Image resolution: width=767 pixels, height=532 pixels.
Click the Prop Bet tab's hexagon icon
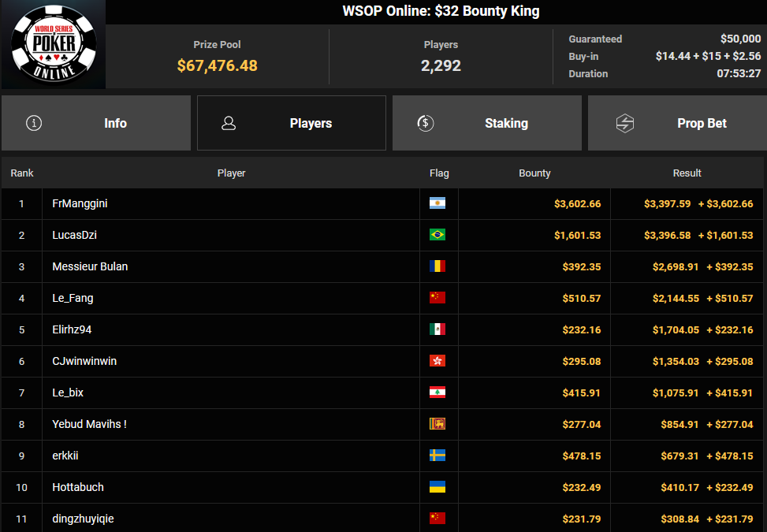click(624, 123)
